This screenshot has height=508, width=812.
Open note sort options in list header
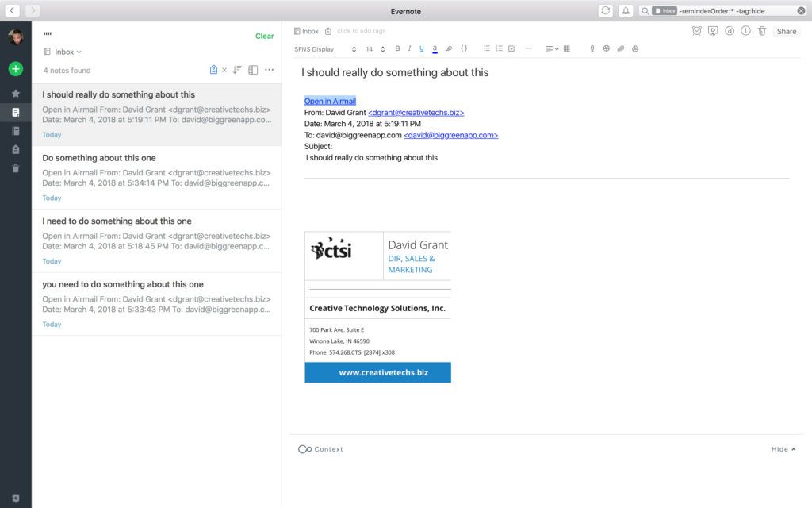236,70
